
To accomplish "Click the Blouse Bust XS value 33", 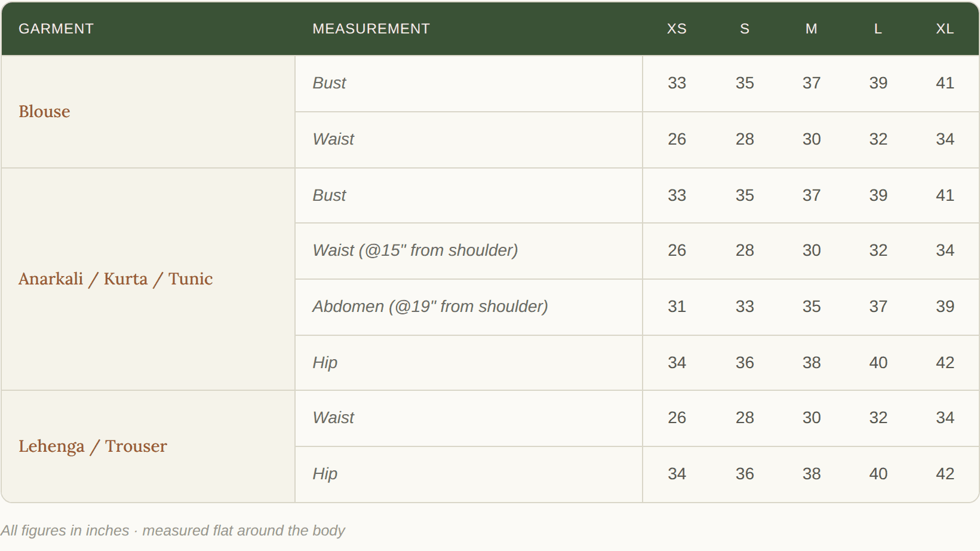I will (677, 83).
